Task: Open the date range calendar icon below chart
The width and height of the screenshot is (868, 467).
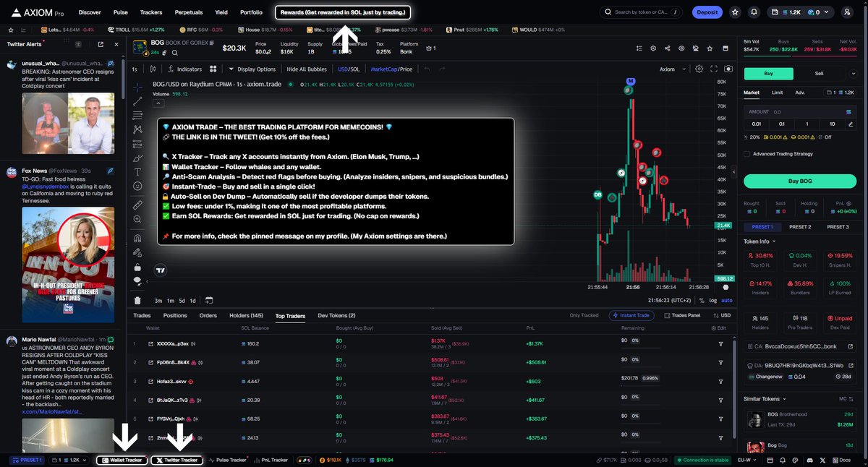Action: (x=208, y=300)
